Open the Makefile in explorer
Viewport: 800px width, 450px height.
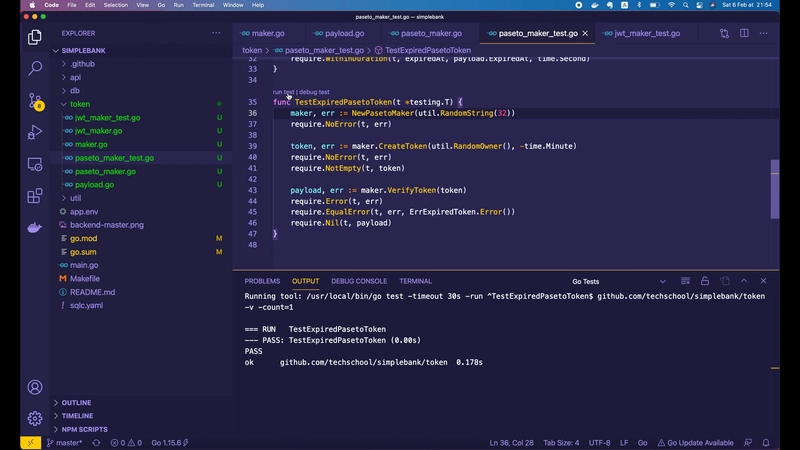[85, 278]
